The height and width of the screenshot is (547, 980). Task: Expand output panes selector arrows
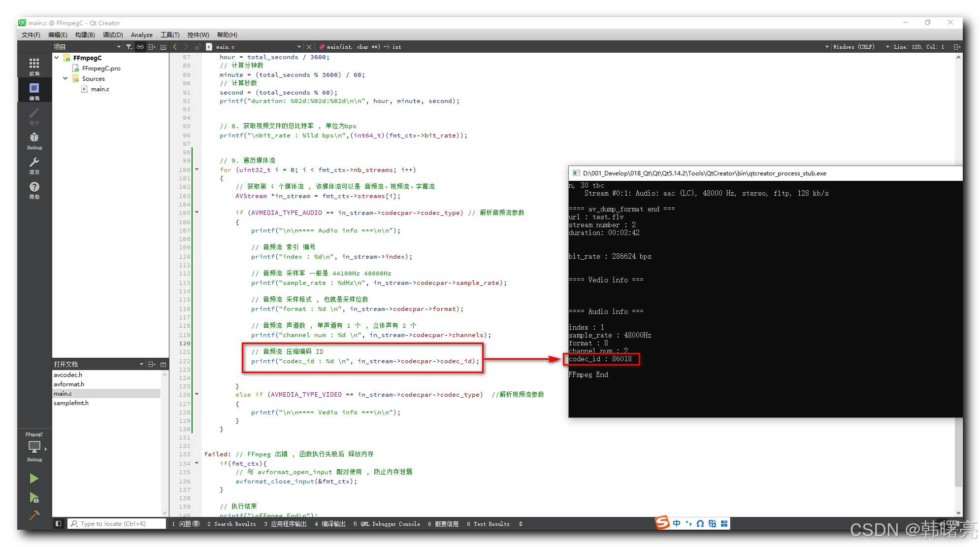[x=521, y=524]
